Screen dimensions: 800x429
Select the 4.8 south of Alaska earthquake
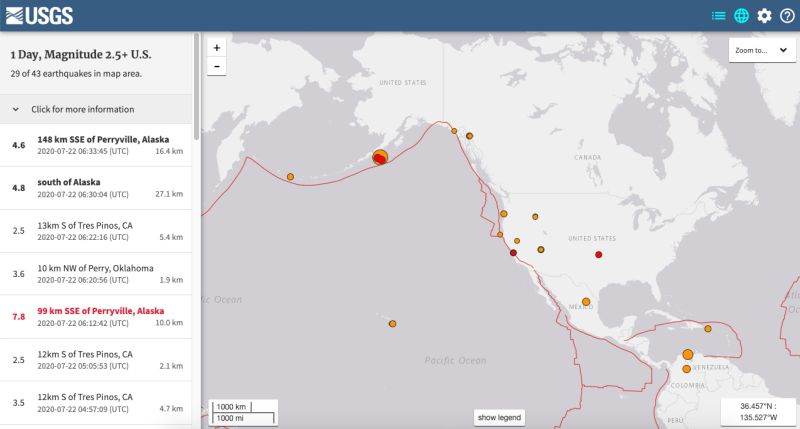pos(96,188)
